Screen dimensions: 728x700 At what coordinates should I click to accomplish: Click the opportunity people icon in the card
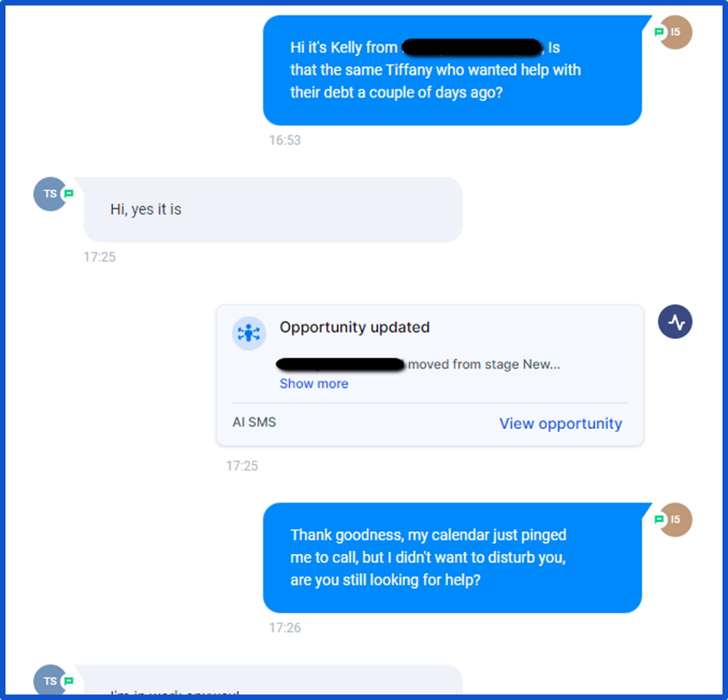click(x=249, y=333)
